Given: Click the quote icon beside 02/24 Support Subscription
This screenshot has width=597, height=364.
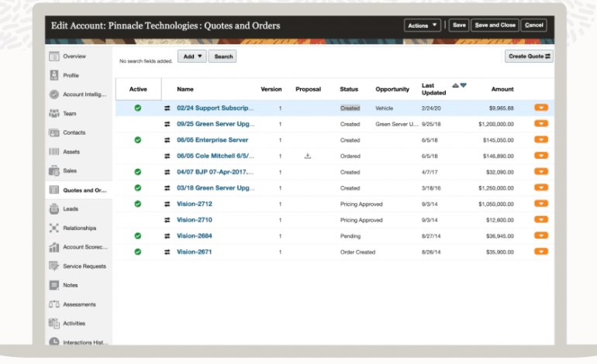Looking at the screenshot, I should [167, 108].
